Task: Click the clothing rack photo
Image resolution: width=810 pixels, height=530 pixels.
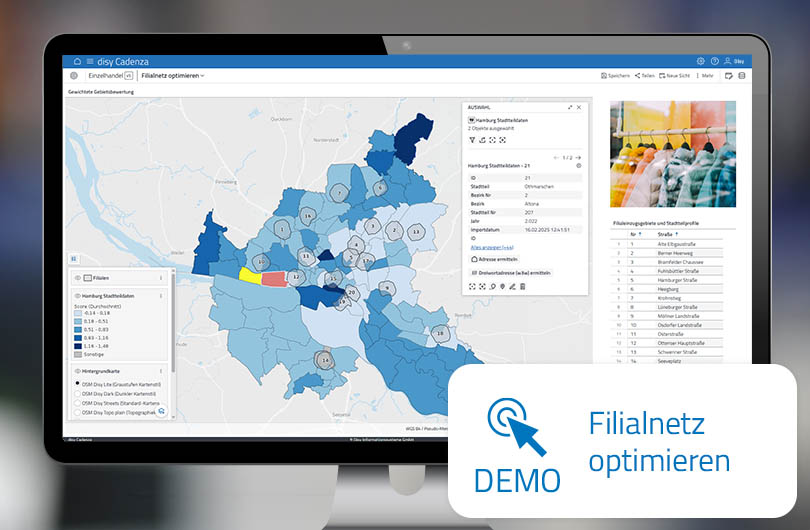Action: pos(673,154)
